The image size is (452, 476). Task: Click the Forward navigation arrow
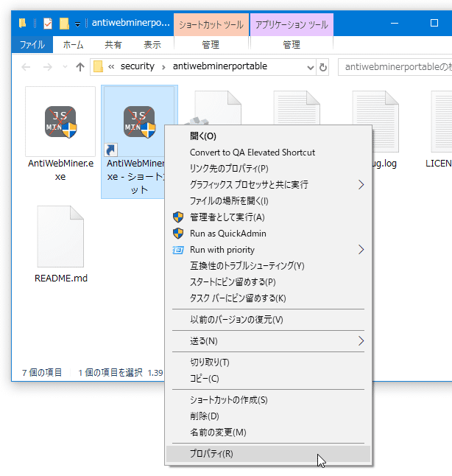(48, 67)
